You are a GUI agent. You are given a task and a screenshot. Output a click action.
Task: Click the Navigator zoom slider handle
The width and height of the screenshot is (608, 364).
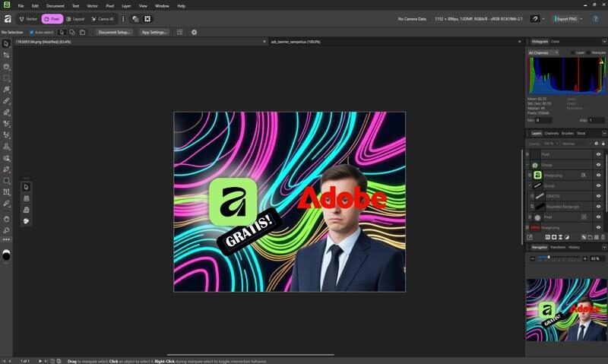pyautogui.click(x=549, y=258)
